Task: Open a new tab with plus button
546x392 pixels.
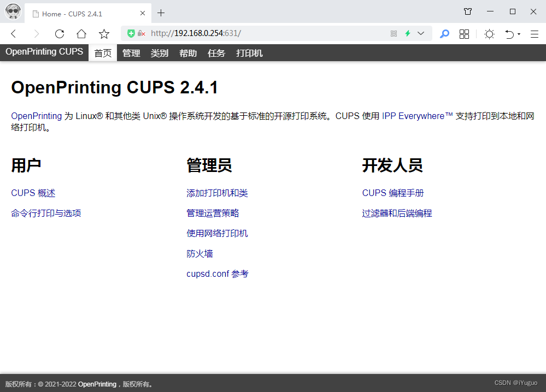Action: (161, 13)
